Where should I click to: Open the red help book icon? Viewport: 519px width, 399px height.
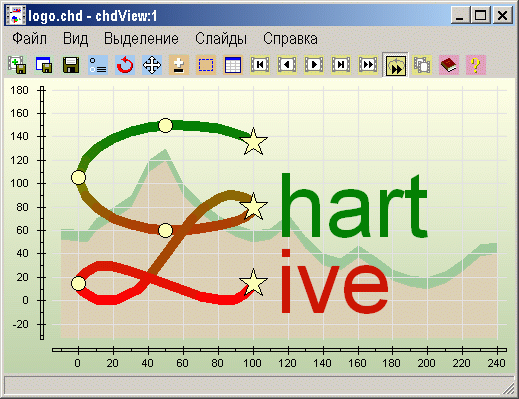coord(449,65)
